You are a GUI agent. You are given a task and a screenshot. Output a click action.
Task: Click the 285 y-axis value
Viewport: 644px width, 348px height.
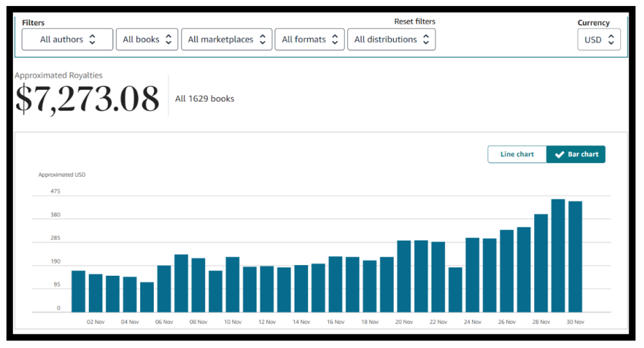pyautogui.click(x=55, y=238)
